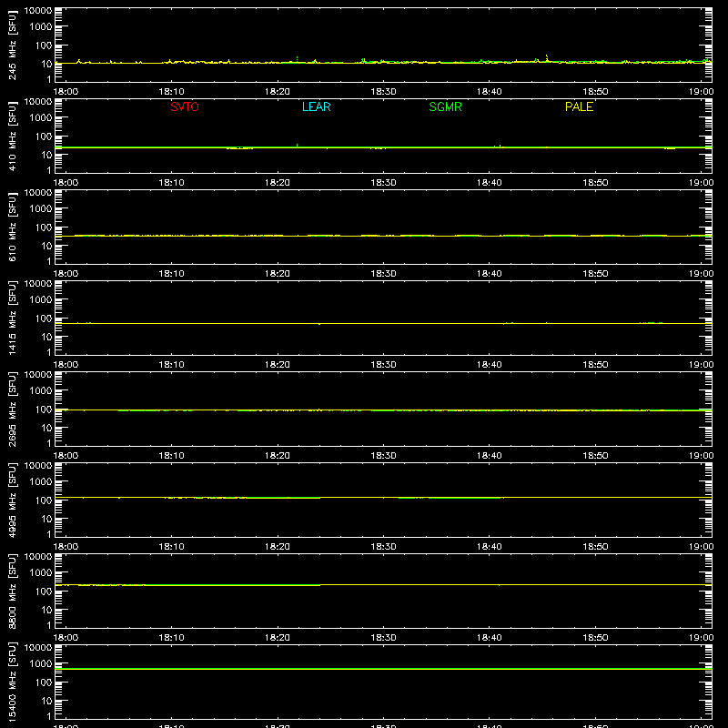
Task: Select the 610 MHz [SFU] axis title
Action: [12, 227]
